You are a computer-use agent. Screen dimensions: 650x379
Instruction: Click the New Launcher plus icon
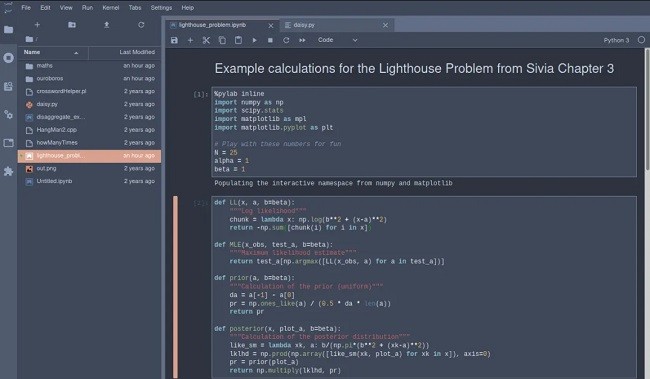[x=37, y=25]
